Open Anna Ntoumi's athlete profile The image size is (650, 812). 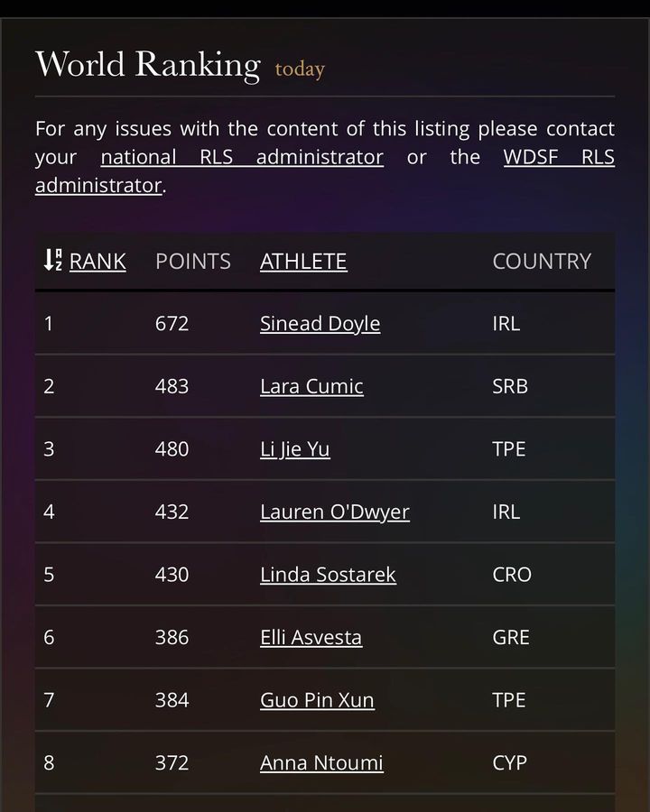click(x=321, y=762)
